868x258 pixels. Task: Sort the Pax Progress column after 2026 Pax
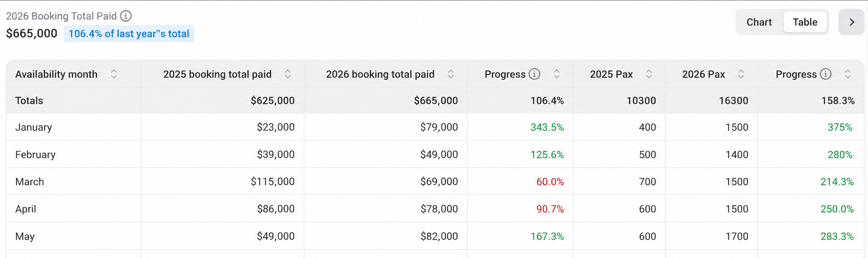click(x=848, y=74)
